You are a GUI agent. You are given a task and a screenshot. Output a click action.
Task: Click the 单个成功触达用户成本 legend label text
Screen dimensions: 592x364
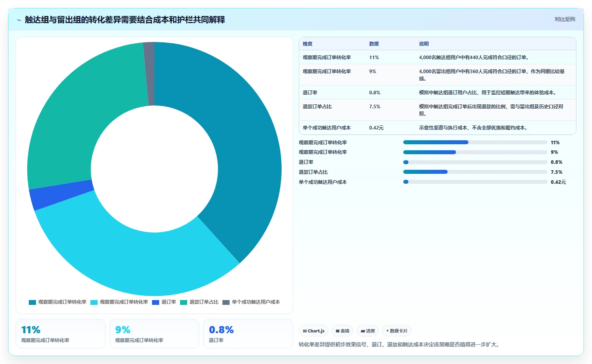tap(256, 302)
